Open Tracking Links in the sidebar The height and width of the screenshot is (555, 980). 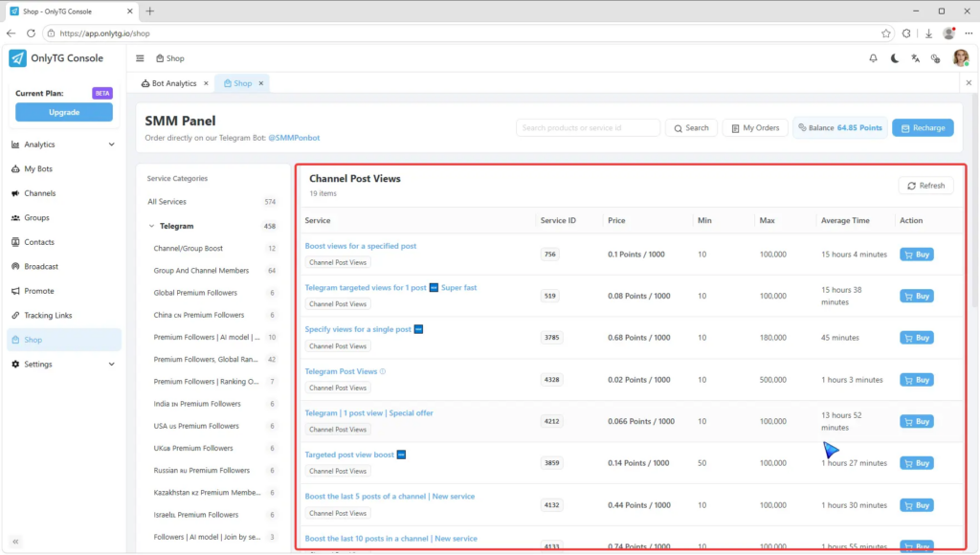coord(64,315)
